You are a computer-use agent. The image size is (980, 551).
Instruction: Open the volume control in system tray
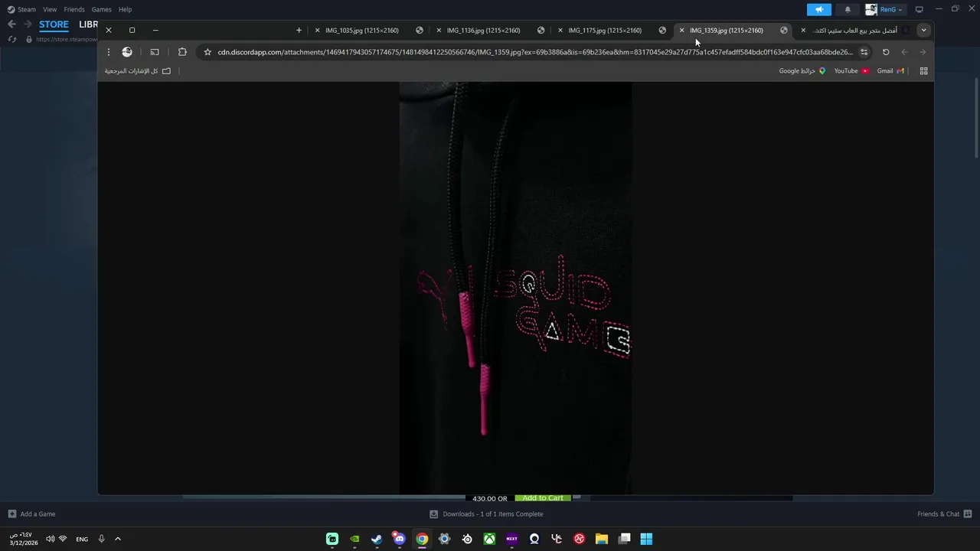point(50,539)
